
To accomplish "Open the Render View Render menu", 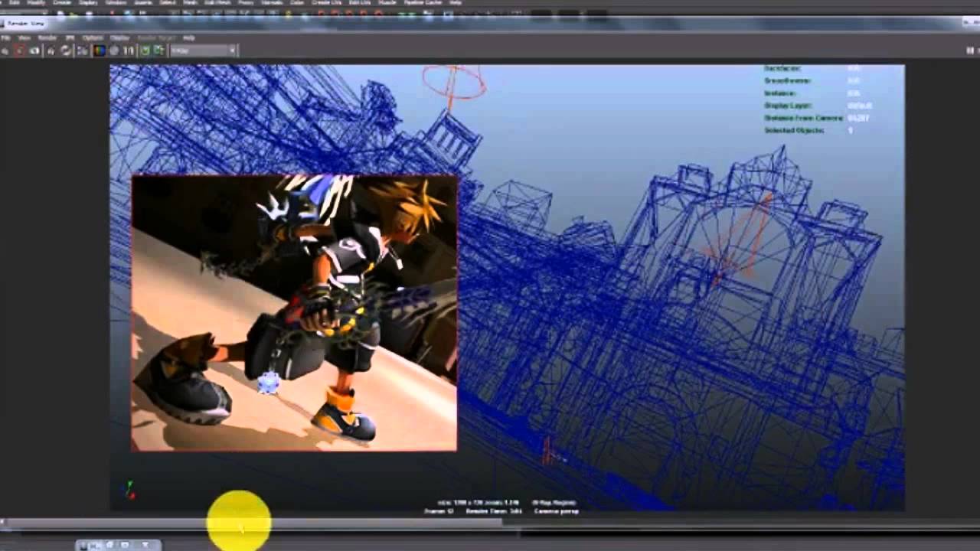I will tap(47, 37).
